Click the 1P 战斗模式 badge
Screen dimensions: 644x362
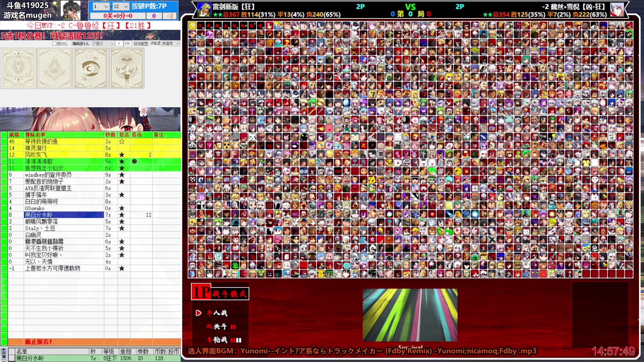(x=220, y=292)
